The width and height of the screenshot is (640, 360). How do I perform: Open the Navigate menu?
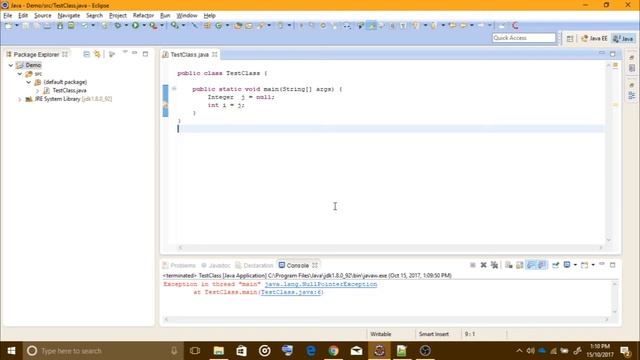tap(69, 16)
